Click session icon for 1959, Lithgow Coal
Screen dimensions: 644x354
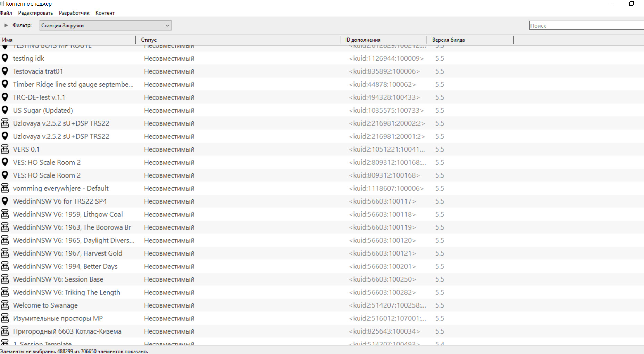coord(5,214)
